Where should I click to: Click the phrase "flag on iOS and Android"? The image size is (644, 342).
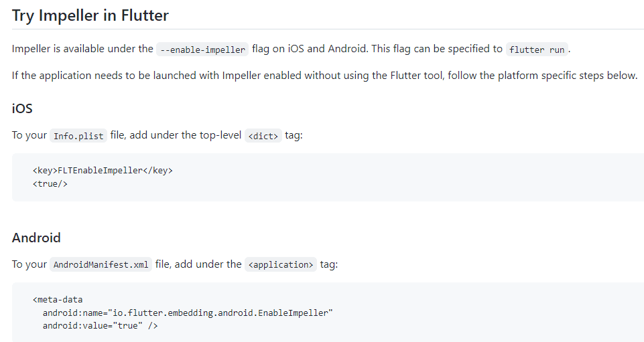coord(310,49)
